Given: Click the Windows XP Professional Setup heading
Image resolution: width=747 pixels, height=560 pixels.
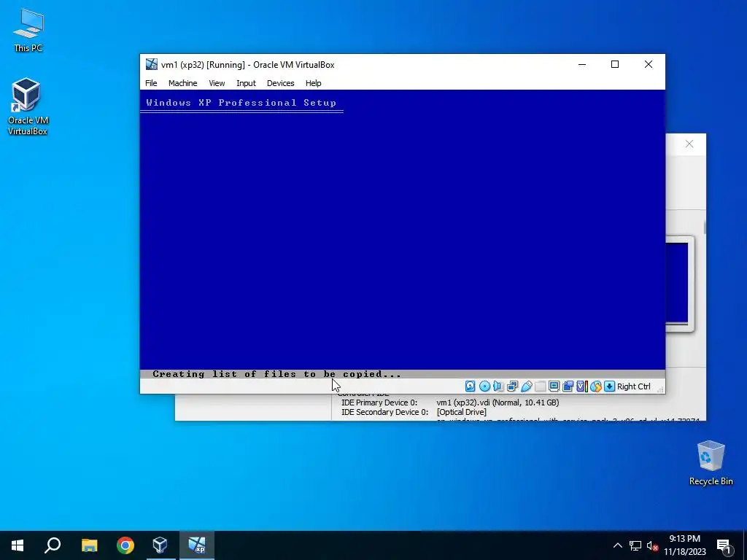Looking at the screenshot, I should 241,102.
